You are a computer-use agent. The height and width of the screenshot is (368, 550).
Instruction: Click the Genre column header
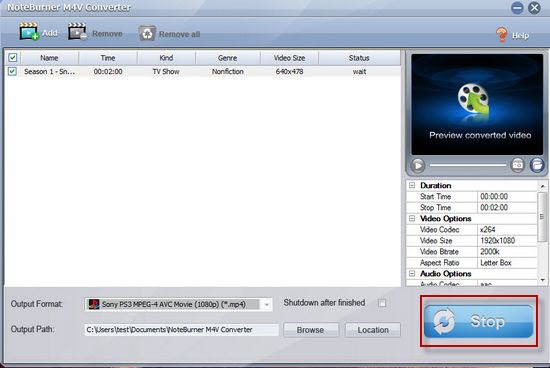228,58
